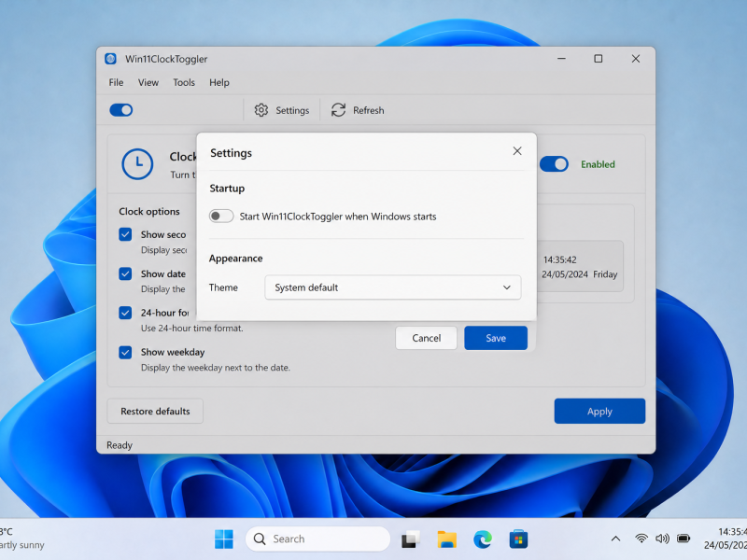Open the Help menu

tap(219, 82)
